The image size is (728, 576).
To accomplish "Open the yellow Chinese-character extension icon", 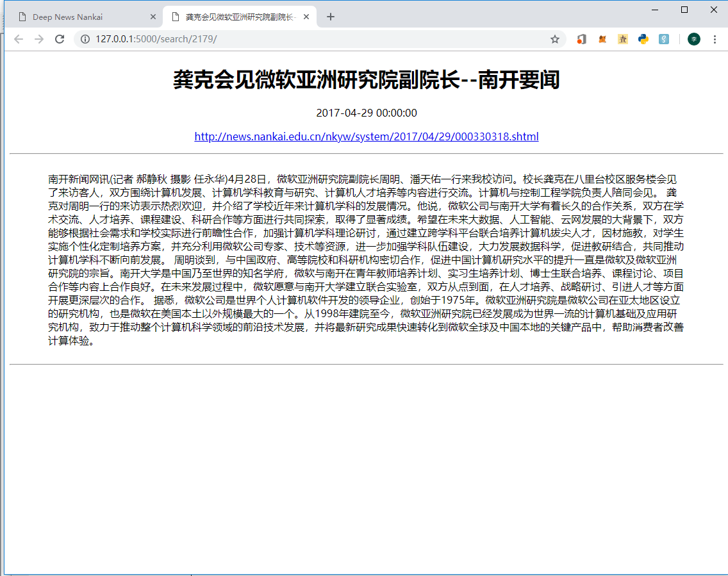I will click(x=623, y=39).
